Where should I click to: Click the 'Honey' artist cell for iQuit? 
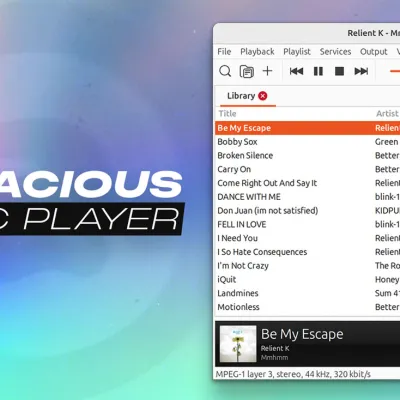(x=387, y=279)
